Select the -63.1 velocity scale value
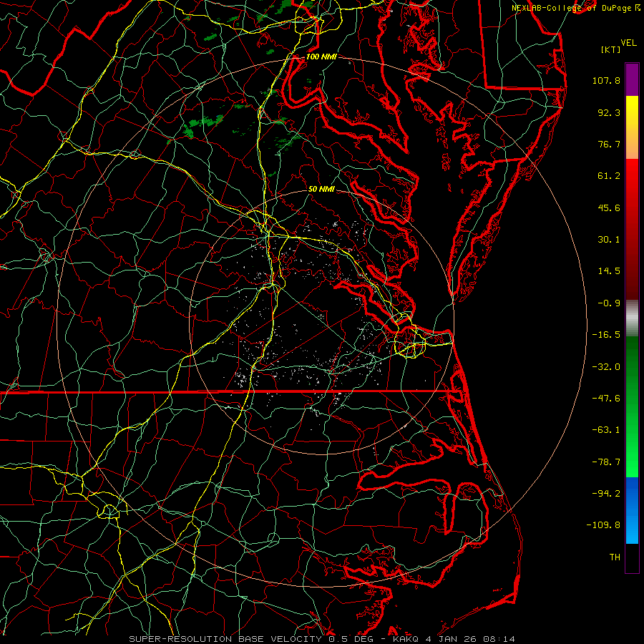 [606, 430]
